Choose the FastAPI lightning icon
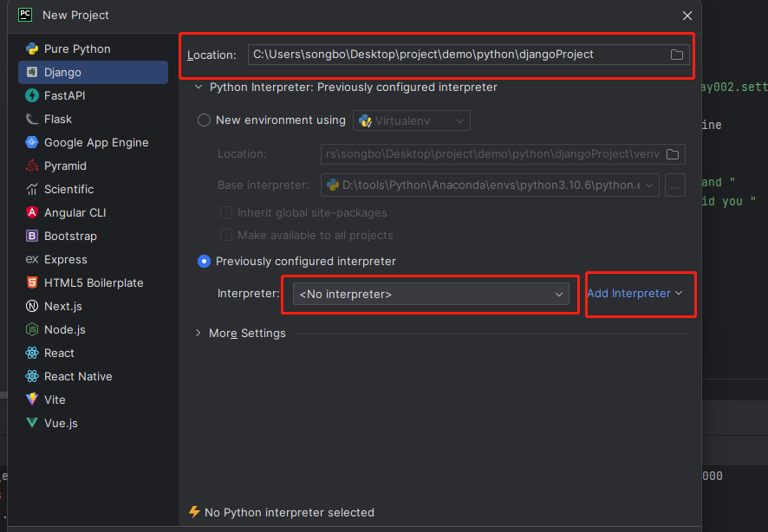Viewport: 768px width, 532px height. (32, 95)
